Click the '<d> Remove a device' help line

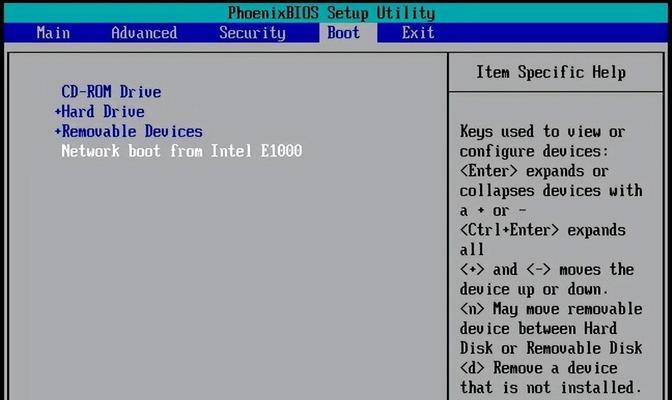[538, 368]
